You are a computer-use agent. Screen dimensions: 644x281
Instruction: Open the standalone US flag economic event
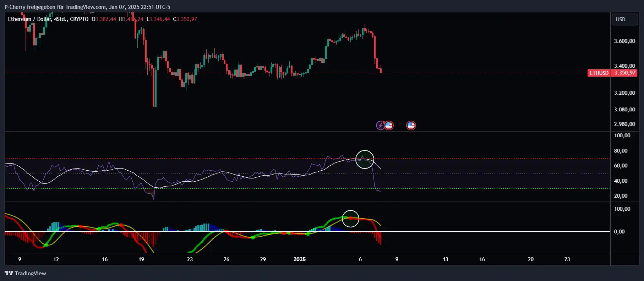pos(411,125)
